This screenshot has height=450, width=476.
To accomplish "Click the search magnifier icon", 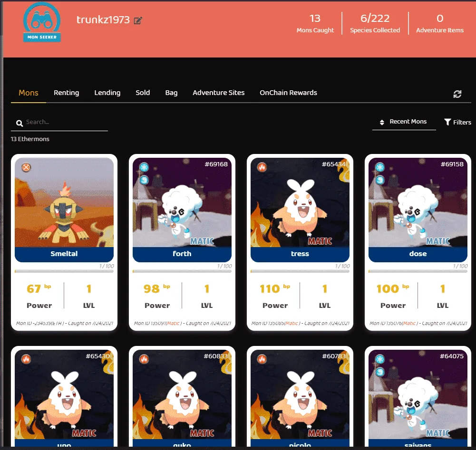I will click(x=19, y=123).
